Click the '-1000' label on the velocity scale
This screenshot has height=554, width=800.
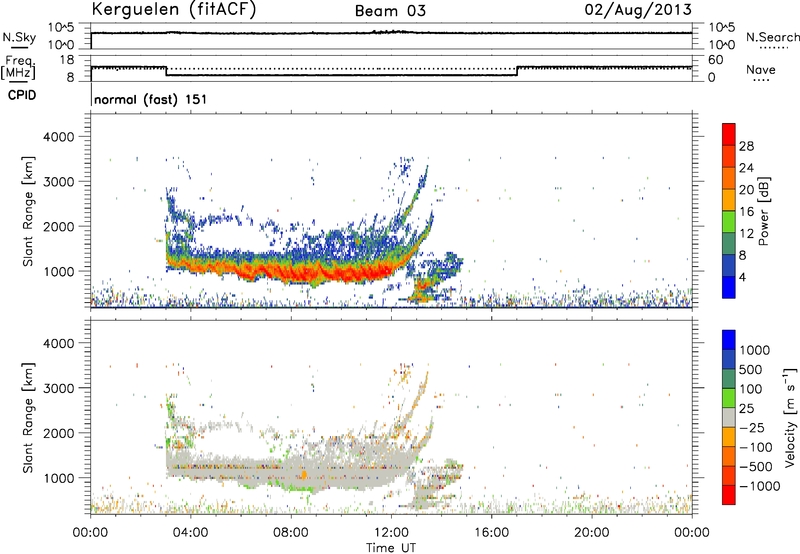759,486
